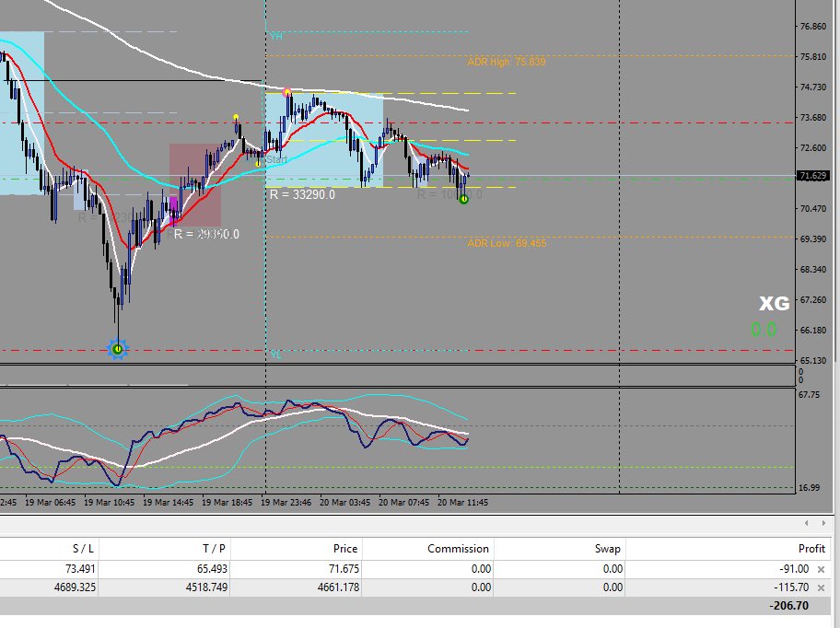The width and height of the screenshot is (840, 628).
Task: Select the ADR Low 69.455 label
Action: (507, 242)
